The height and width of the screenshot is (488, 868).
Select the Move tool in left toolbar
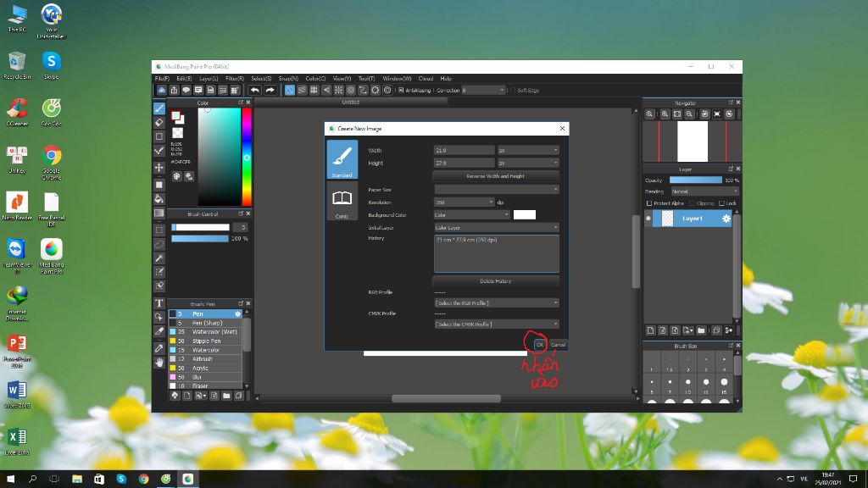pyautogui.click(x=159, y=168)
